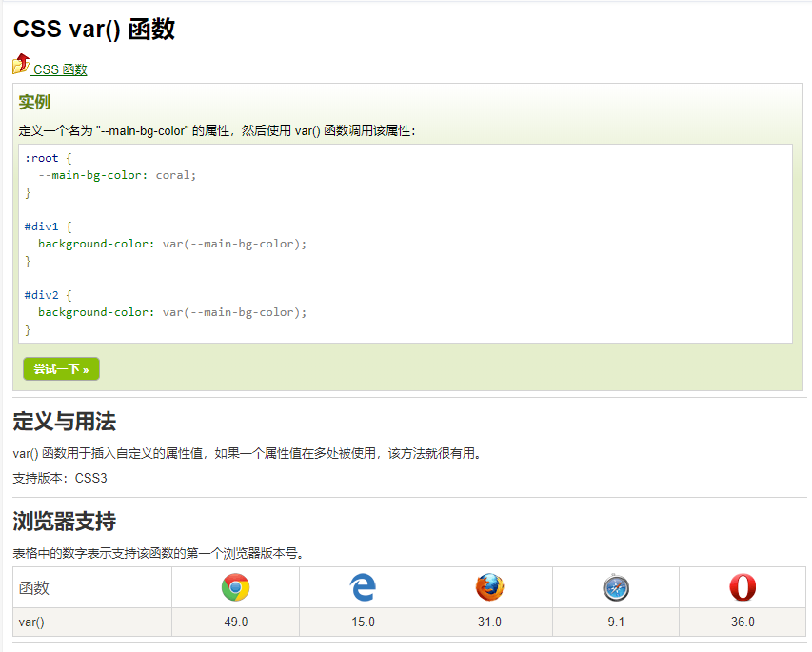Click the example description mentioning --main-bg-color
812x652 pixels.
tap(217, 130)
